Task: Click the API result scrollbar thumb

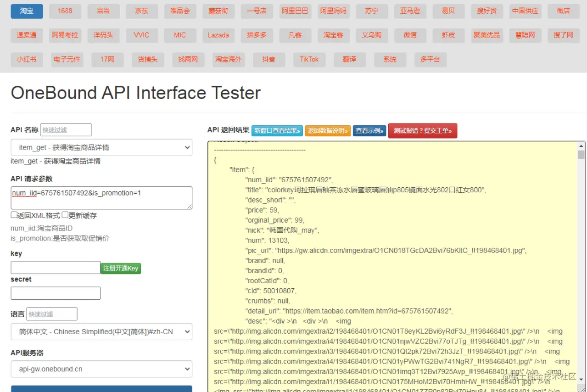Action: coord(581,155)
